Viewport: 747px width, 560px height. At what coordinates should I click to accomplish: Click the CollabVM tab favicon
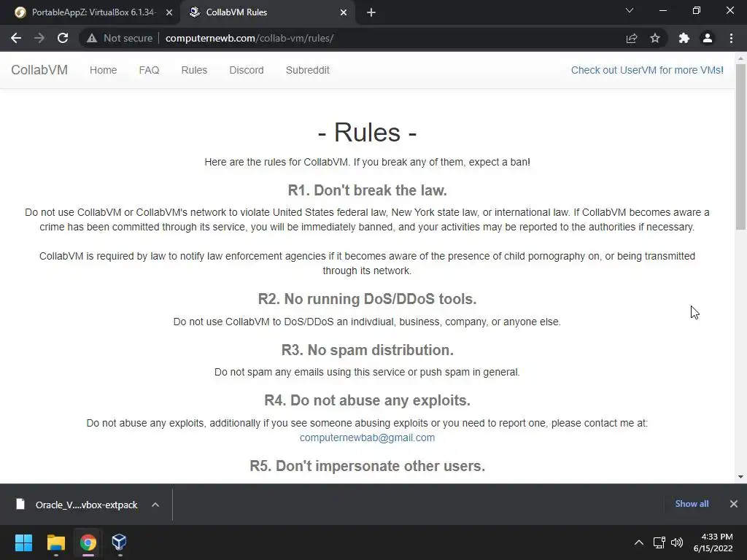[194, 12]
